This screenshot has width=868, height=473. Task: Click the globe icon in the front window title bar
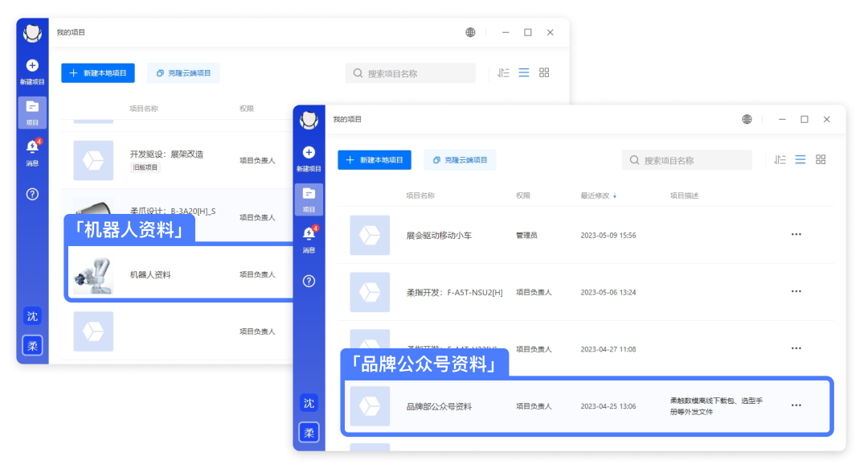pos(747,119)
